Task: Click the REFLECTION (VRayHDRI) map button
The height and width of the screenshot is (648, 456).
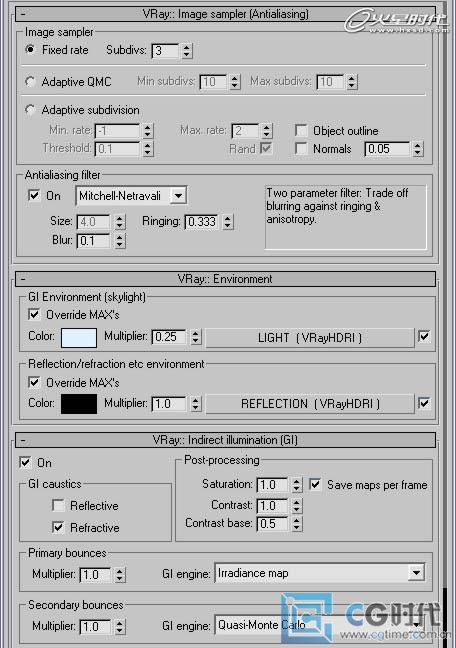Action: pyautogui.click(x=310, y=404)
